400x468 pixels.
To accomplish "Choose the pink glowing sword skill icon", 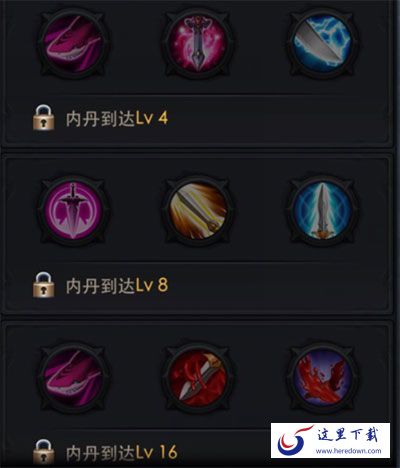I will coord(198,44).
